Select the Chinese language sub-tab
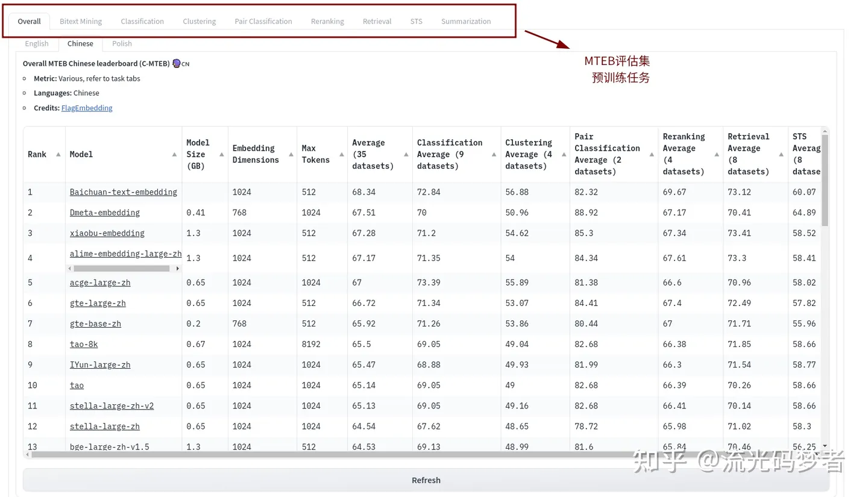 80,43
